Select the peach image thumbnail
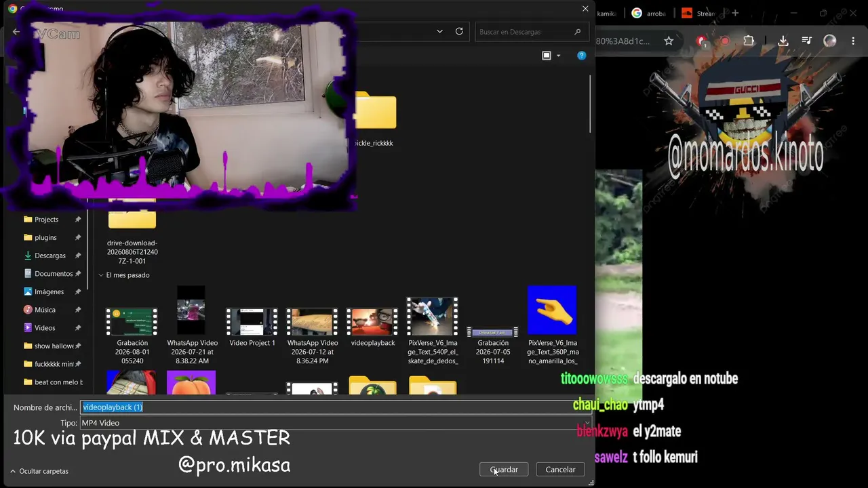This screenshot has height=488, width=868. (x=191, y=383)
